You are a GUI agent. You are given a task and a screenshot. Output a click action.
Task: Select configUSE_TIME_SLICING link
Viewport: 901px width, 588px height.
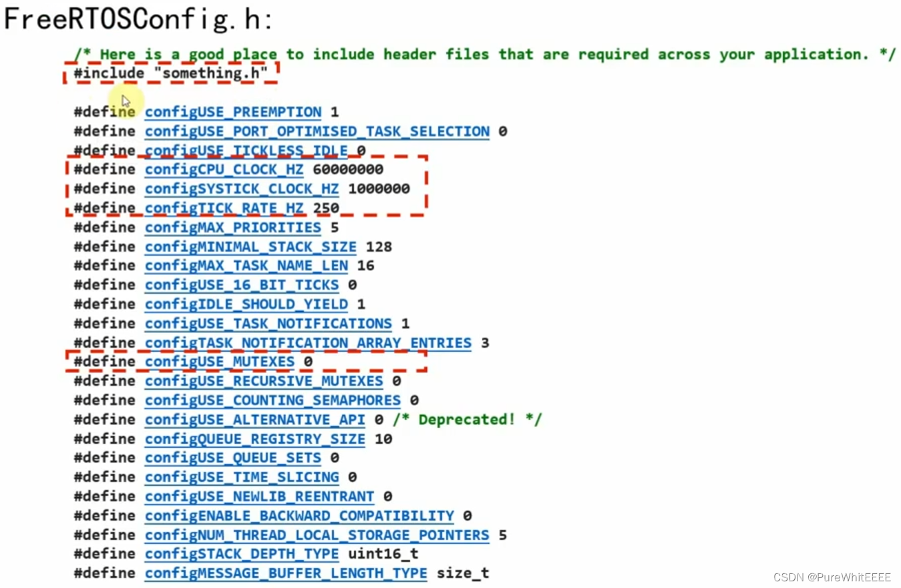click(x=242, y=477)
